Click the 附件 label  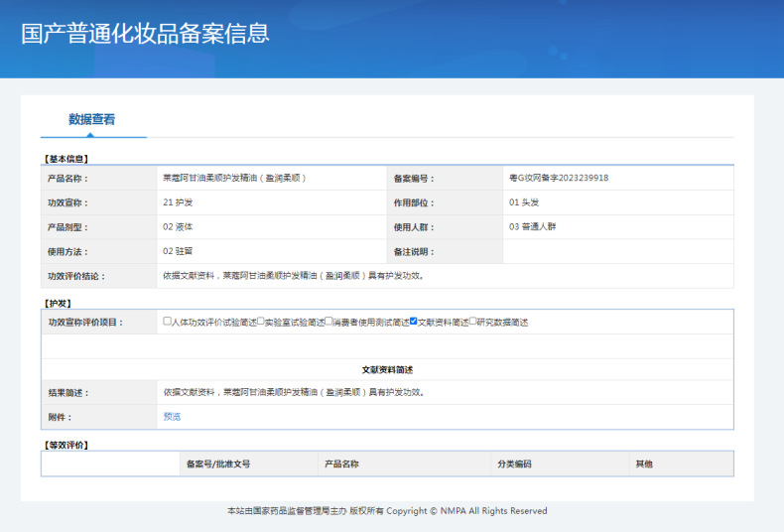[x=60, y=418]
